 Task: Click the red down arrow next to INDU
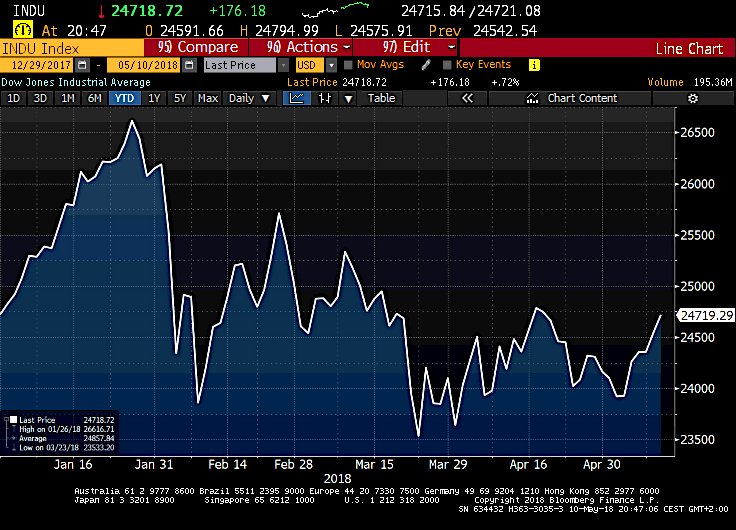pyautogui.click(x=101, y=11)
